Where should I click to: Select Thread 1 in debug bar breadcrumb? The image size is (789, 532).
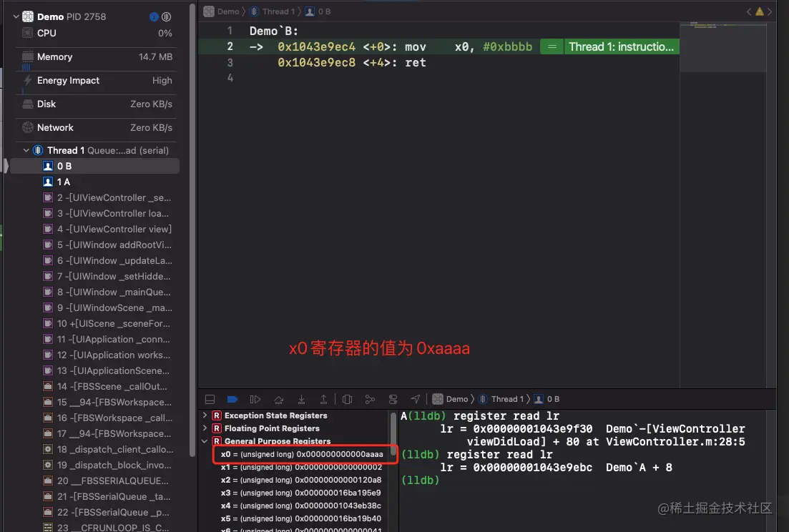pos(501,399)
